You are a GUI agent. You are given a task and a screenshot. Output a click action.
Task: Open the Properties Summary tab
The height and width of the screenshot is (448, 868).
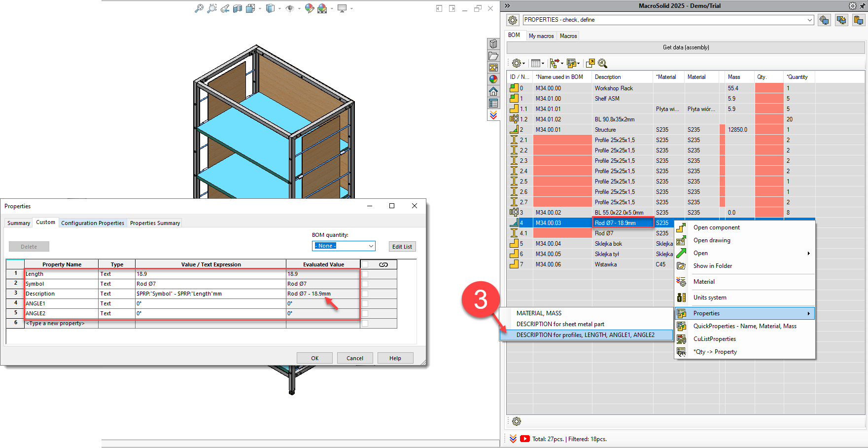[155, 223]
